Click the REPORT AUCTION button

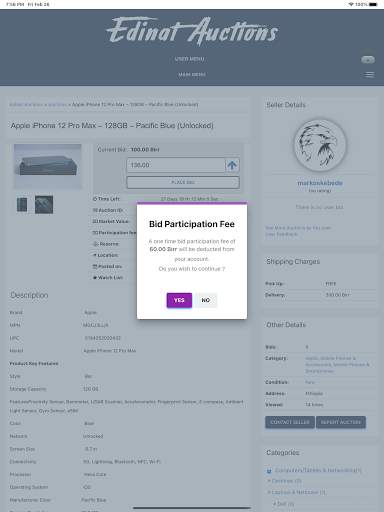click(x=341, y=422)
